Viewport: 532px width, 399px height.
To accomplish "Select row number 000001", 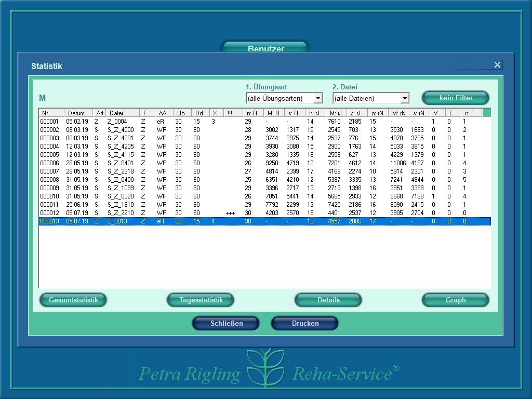I will click(264, 122).
